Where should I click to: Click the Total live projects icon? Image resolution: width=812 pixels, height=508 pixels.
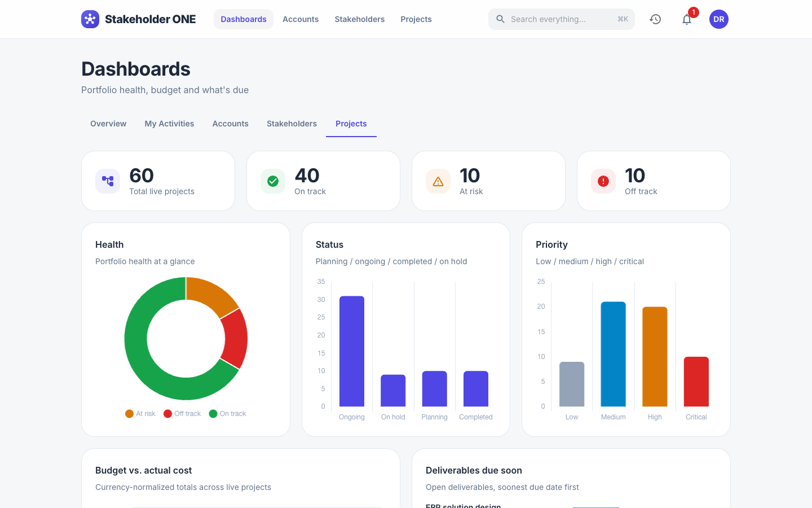(108, 181)
